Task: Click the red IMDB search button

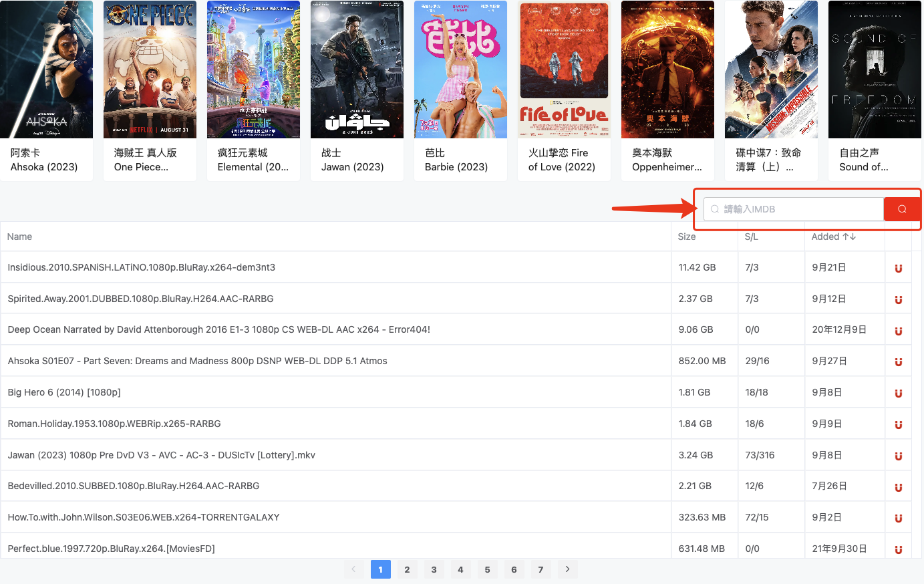Action: point(902,209)
